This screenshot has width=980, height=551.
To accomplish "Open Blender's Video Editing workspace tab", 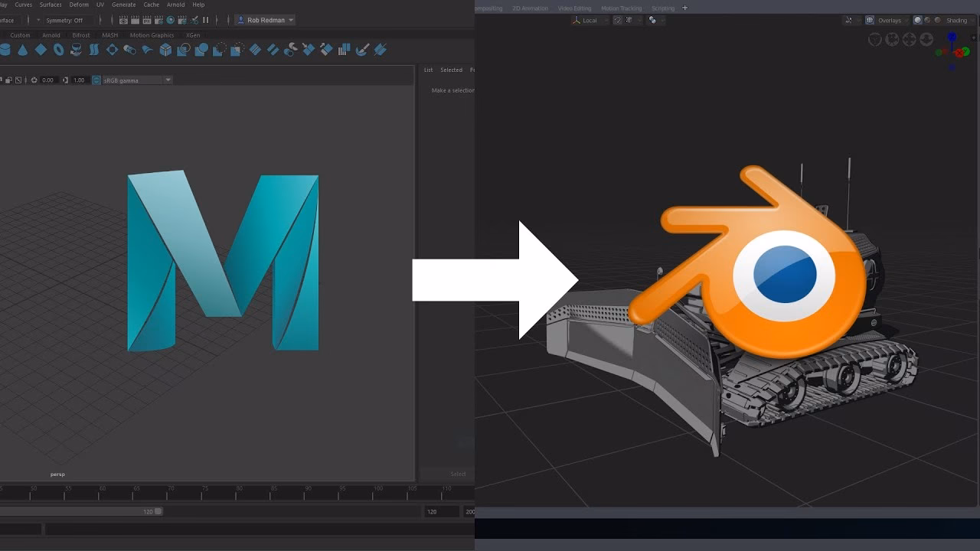I will [574, 8].
